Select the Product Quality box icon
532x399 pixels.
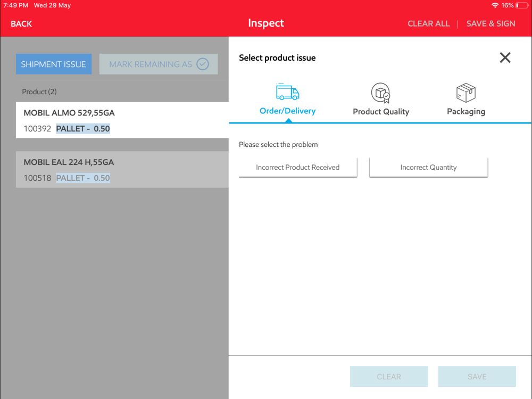381,93
